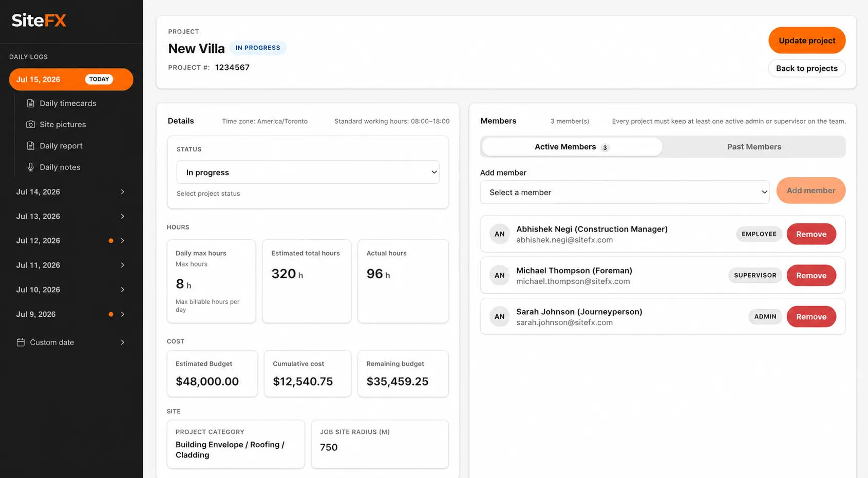
Task: Expand Jul 10, 2026 chevron
Action: (x=122, y=290)
